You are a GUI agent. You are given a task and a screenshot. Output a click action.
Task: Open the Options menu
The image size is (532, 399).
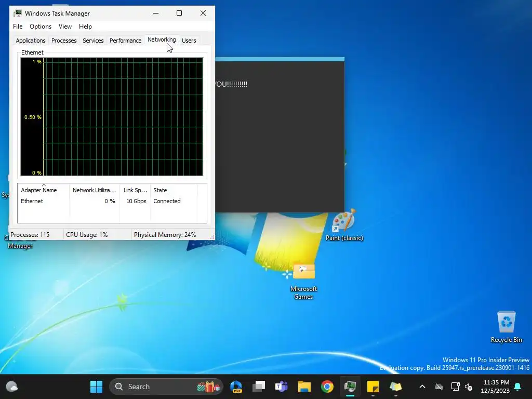[x=41, y=26]
